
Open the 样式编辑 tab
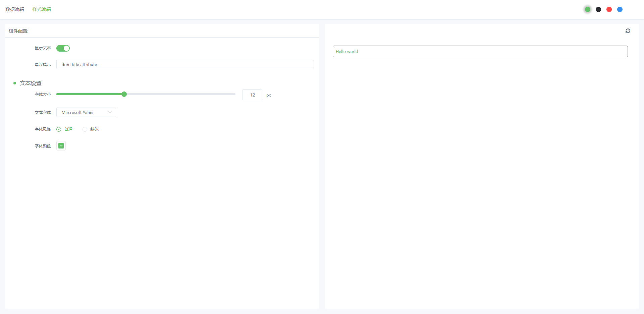42,9
